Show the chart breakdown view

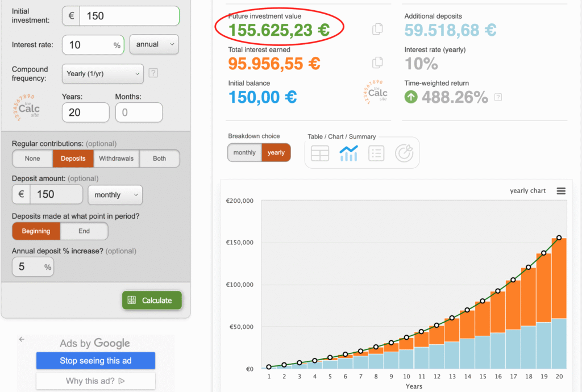pos(348,153)
